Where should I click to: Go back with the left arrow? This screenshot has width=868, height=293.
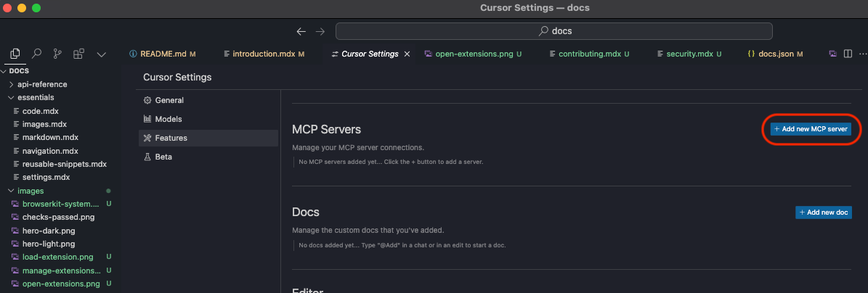(301, 31)
